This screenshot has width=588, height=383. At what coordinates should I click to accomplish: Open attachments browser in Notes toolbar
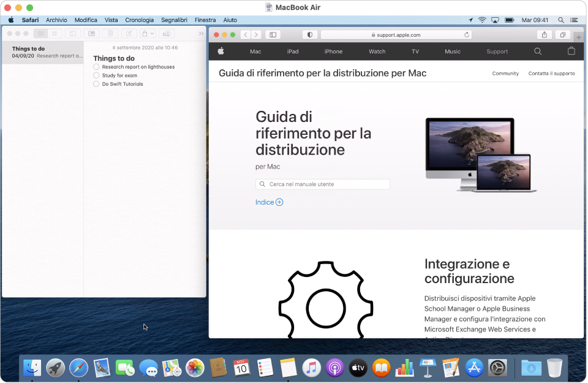tap(91, 34)
